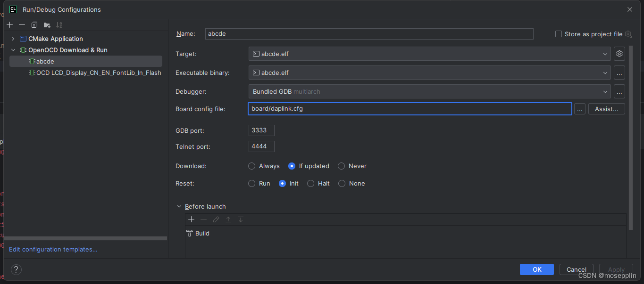
Task: Select Always for Download option
Action: click(x=251, y=166)
